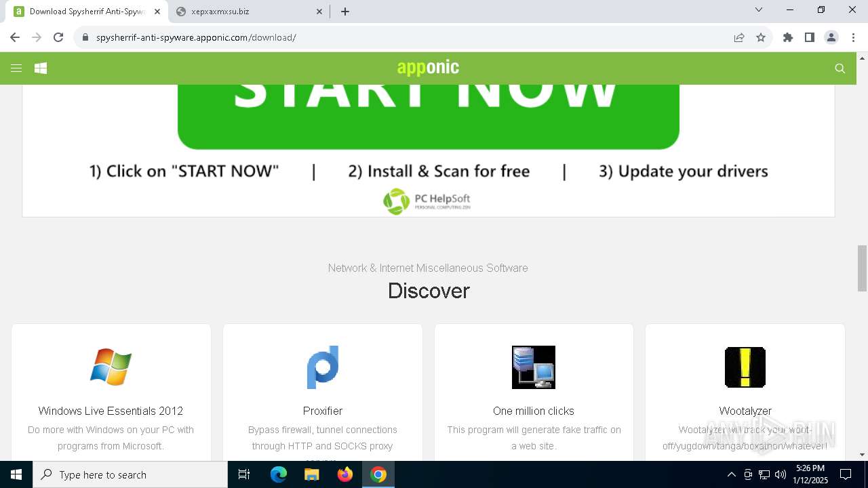
Task: Open the apponic search icon
Action: [840, 68]
